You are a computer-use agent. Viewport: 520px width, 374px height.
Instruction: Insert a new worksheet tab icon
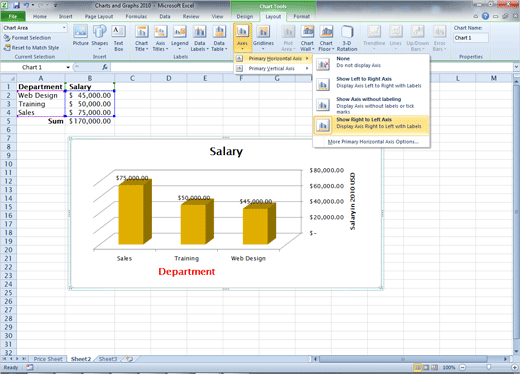(x=129, y=359)
